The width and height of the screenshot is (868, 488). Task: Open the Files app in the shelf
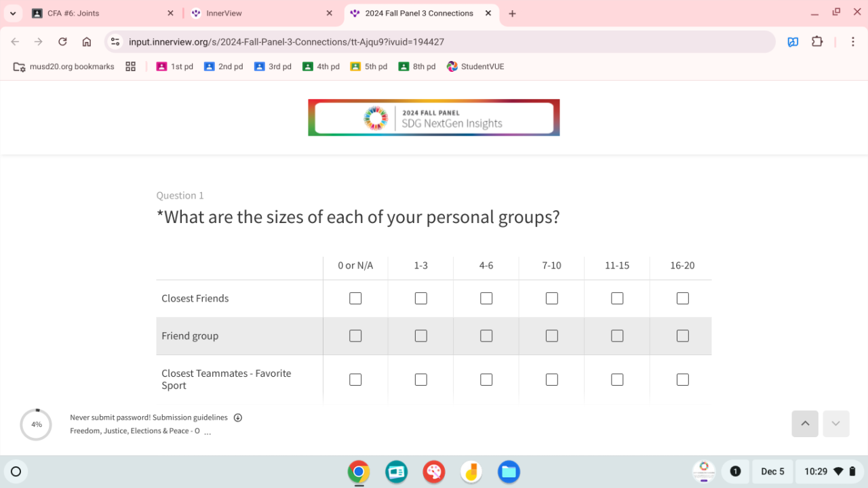(x=509, y=472)
